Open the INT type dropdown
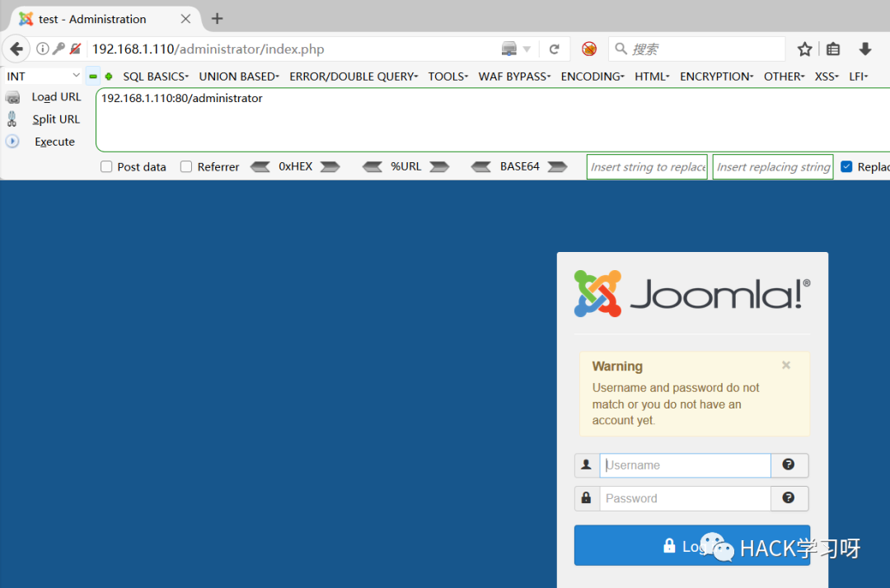The width and height of the screenshot is (890, 588). pyautogui.click(x=43, y=76)
